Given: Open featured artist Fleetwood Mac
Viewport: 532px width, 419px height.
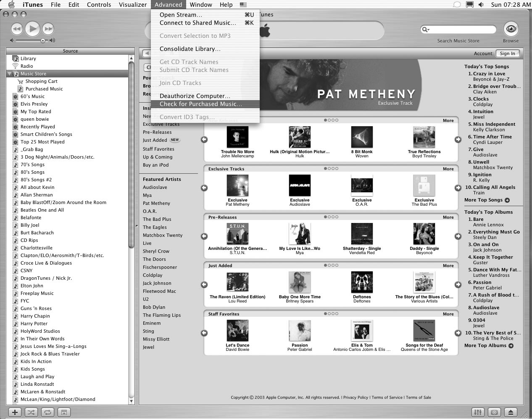Looking at the screenshot, I should click(x=159, y=291).
